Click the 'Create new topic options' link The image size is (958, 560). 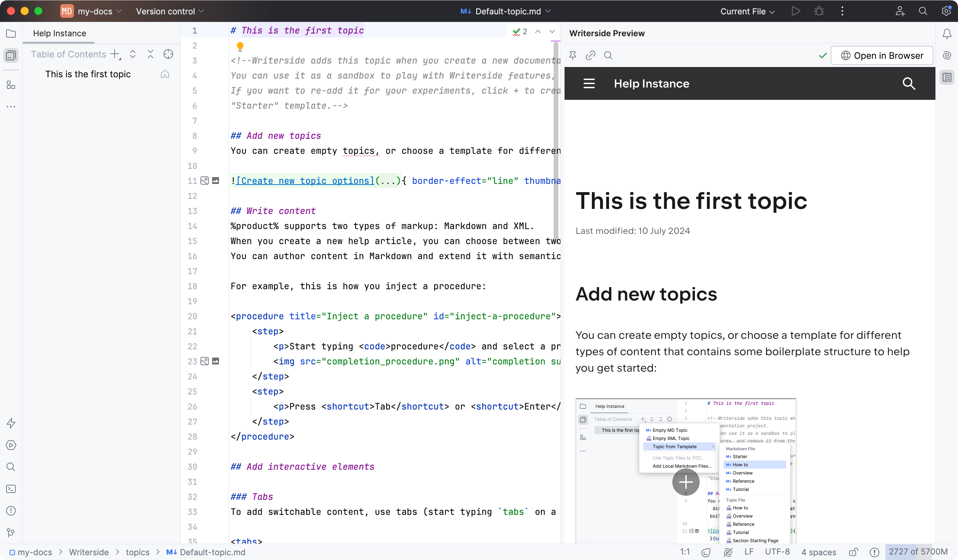pos(305,181)
